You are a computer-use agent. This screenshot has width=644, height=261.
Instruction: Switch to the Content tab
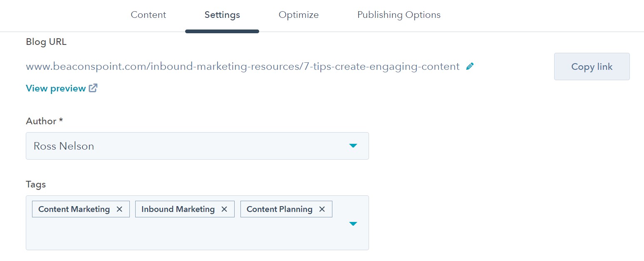149,15
